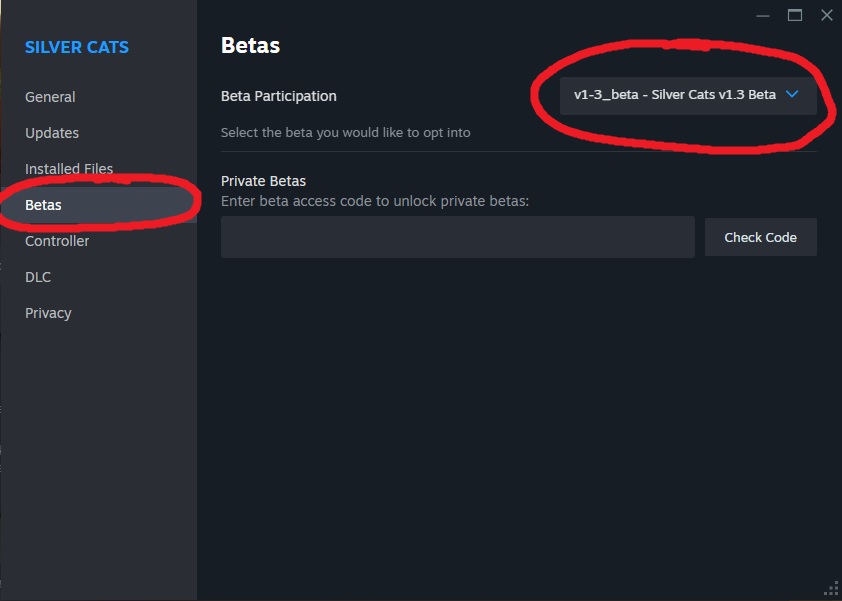
Task: Click the Betas page heading
Action: click(x=250, y=45)
